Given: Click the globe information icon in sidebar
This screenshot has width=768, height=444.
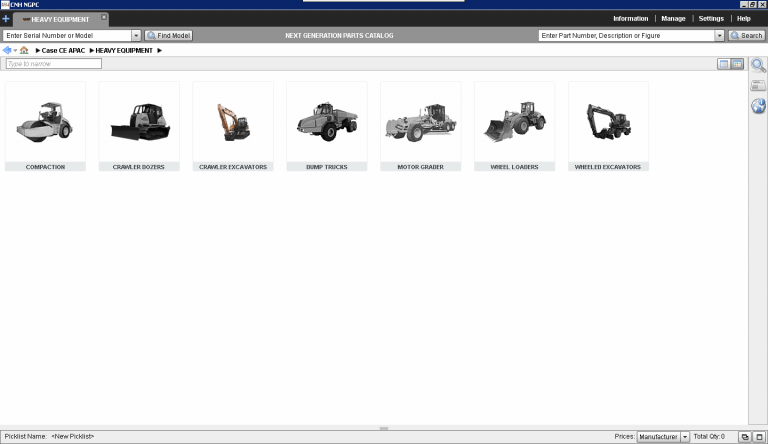Looking at the screenshot, I should pos(758,107).
